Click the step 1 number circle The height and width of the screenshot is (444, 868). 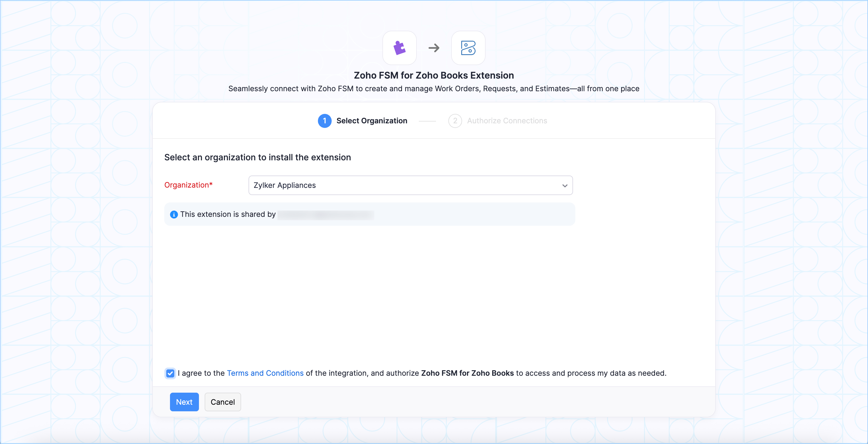pyautogui.click(x=324, y=121)
